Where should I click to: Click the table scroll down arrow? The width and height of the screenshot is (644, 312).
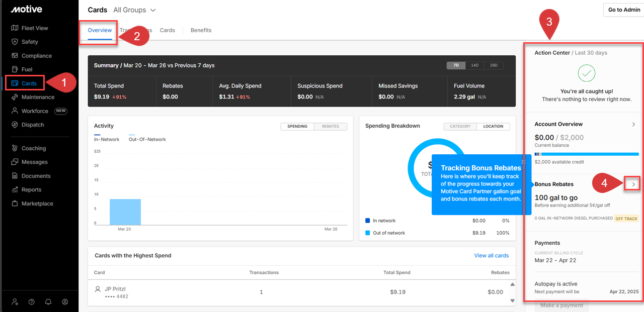tap(513, 300)
